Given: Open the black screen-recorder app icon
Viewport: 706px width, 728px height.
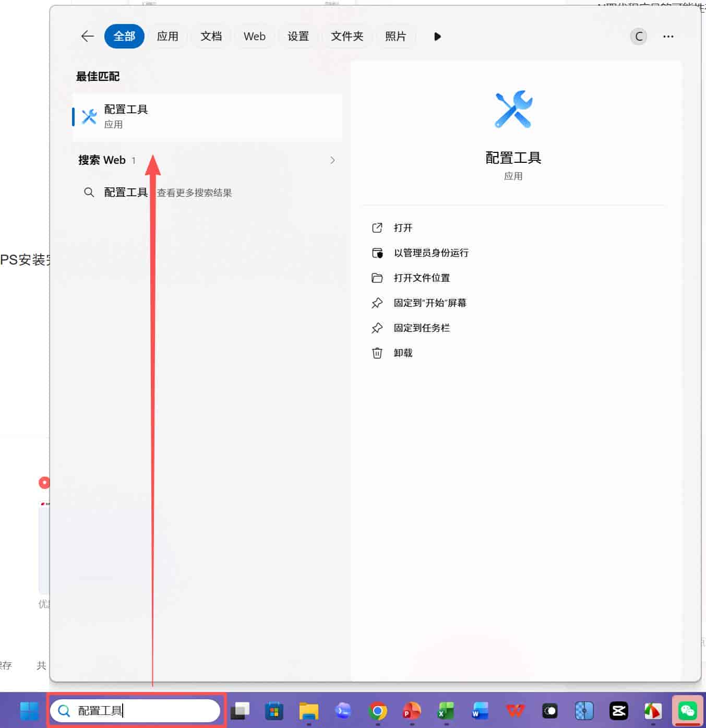Looking at the screenshot, I should 549,711.
